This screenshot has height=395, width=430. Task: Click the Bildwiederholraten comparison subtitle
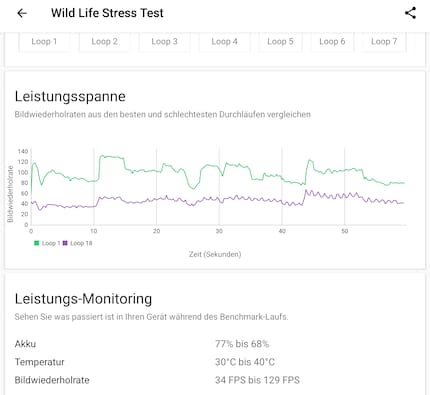point(163,114)
